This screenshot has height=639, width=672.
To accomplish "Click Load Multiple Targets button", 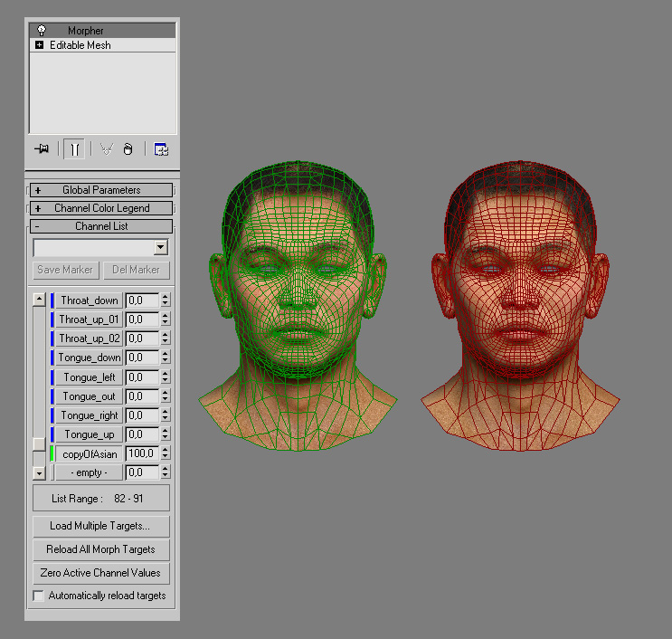I will click(x=100, y=526).
